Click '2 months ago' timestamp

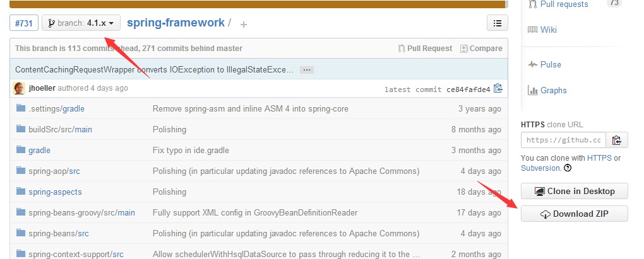click(x=477, y=255)
